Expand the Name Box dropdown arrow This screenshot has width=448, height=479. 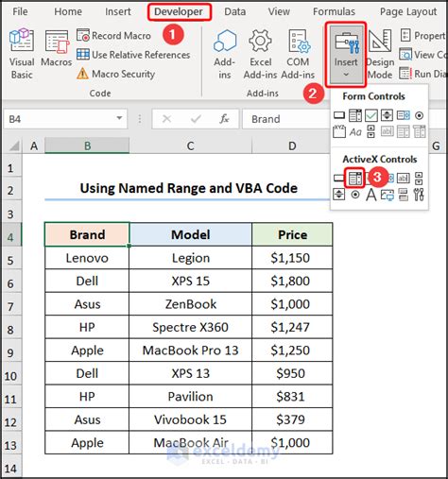tap(119, 118)
